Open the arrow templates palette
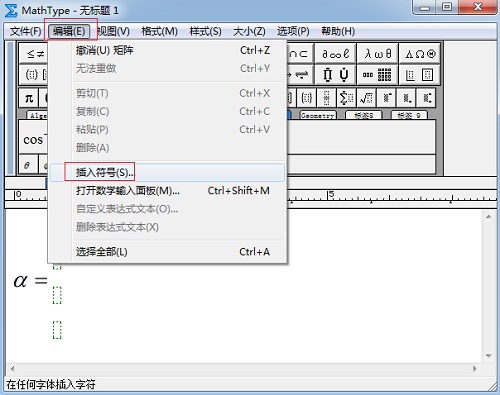 pyautogui.click(x=299, y=74)
